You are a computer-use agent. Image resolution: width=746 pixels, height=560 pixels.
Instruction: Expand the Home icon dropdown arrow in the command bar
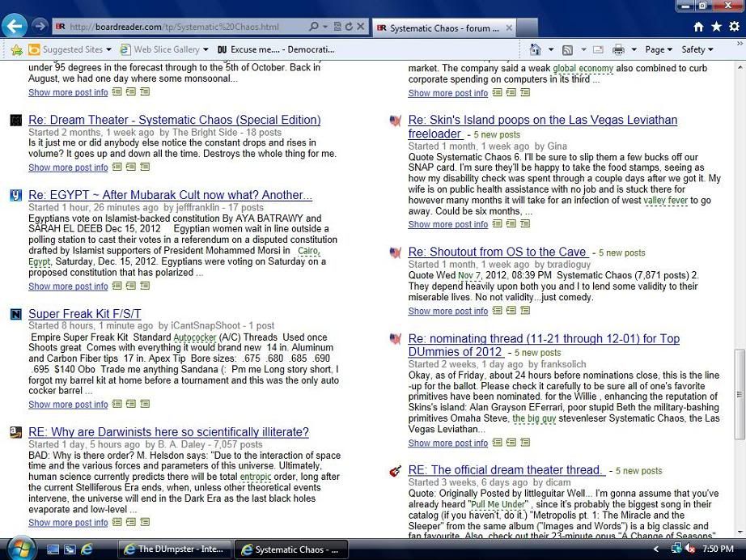(551, 49)
